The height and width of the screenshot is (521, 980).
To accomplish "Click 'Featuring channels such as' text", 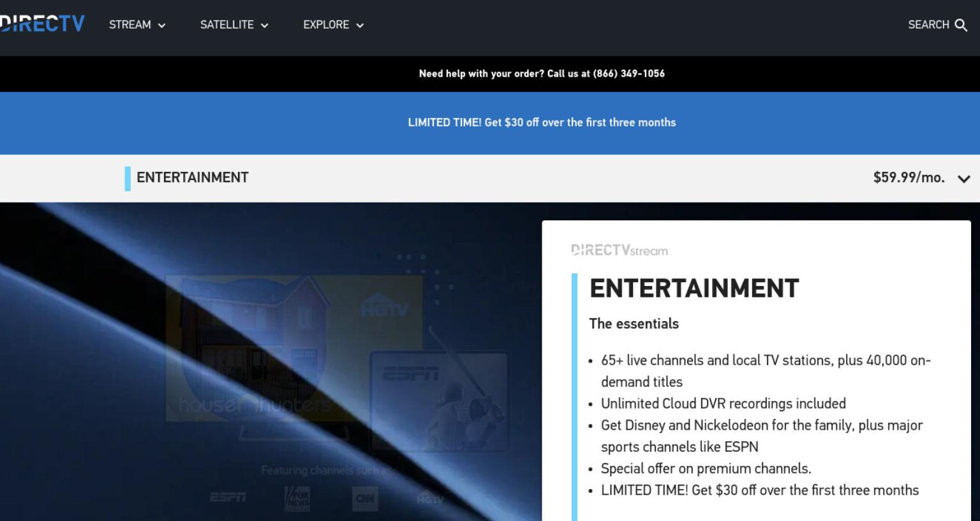I will (329, 471).
